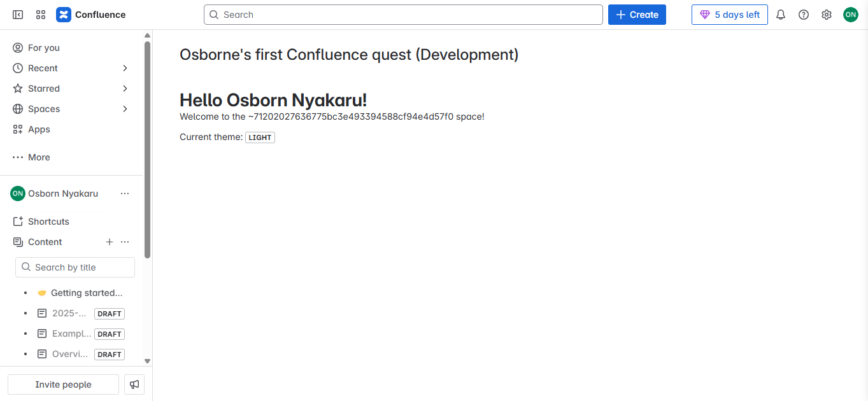Click the DRAFT badge on Exampl... page

point(110,334)
